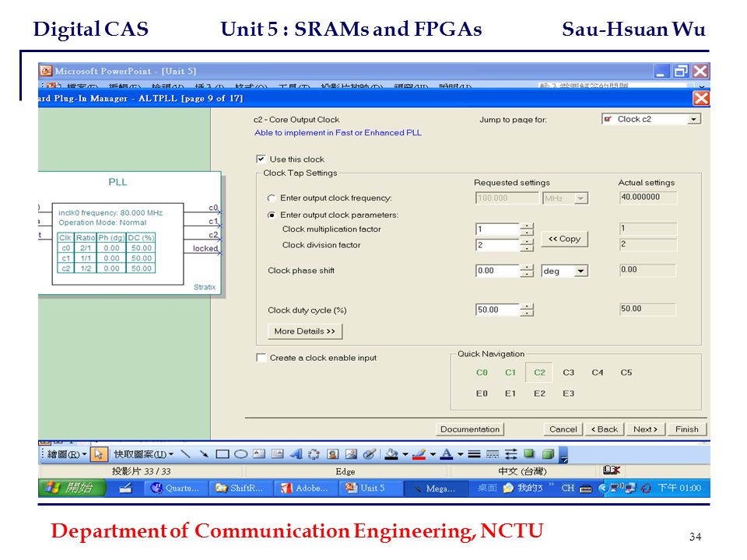Open the 繪圖(R) drawing menu
747x560 pixels.
[x=67, y=454]
